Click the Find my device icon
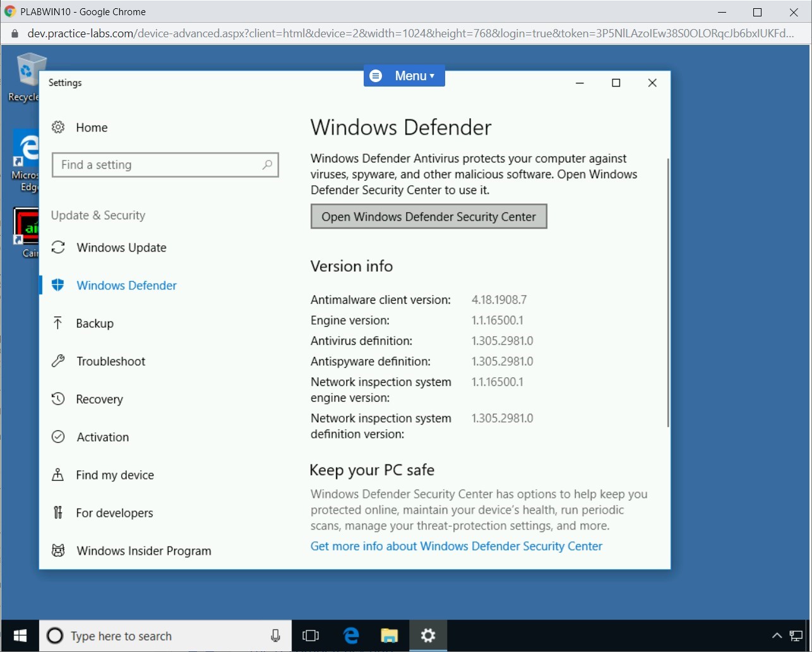The height and width of the screenshot is (652, 812). pyautogui.click(x=58, y=475)
